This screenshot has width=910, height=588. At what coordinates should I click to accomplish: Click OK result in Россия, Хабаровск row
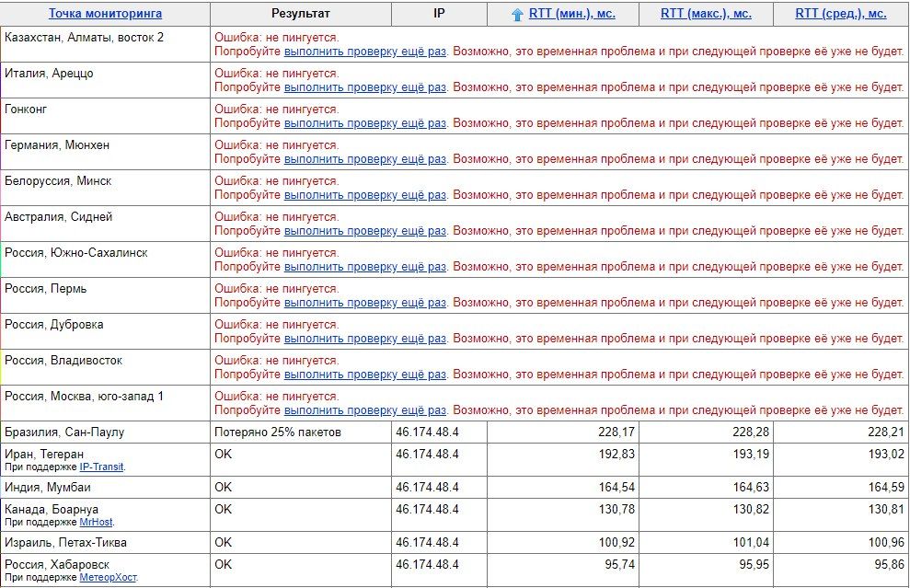coord(223,565)
